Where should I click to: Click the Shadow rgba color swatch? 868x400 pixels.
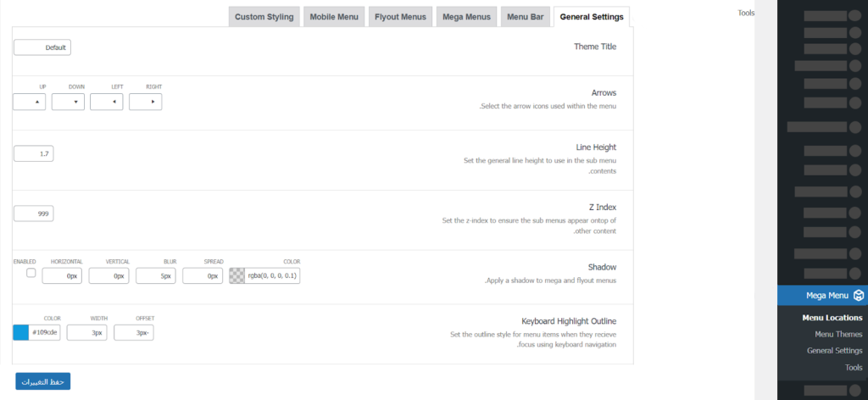pos(237,276)
